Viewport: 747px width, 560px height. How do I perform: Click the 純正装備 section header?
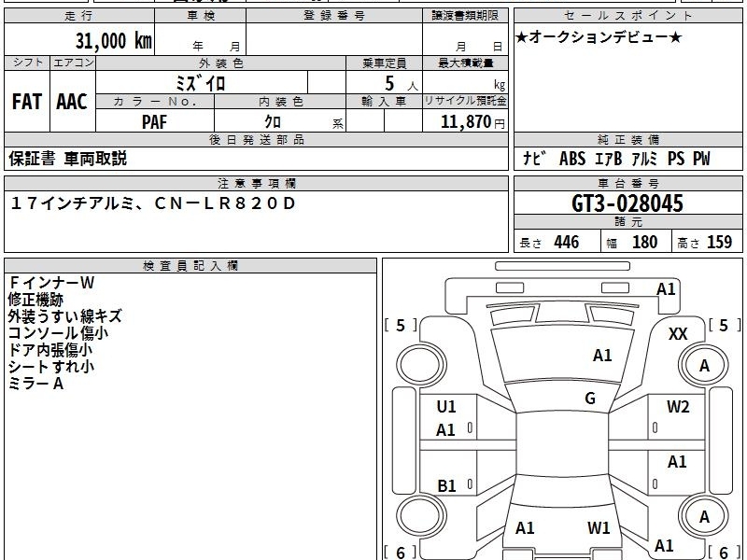pyautogui.click(x=627, y=139)
